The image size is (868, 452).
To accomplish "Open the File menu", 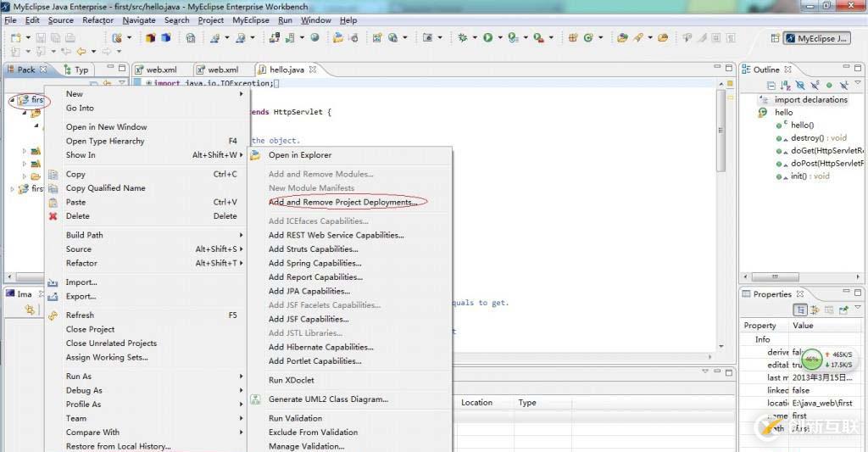I will coord(10,20).
